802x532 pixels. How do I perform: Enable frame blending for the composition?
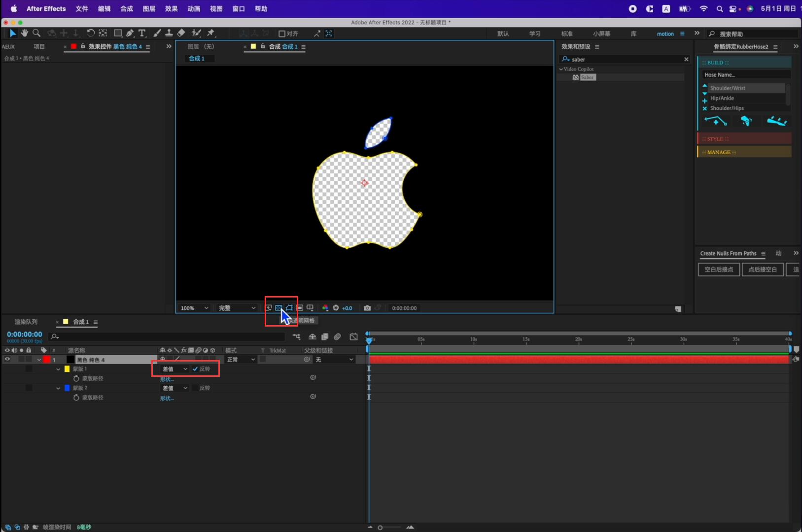tap(325, 337)
